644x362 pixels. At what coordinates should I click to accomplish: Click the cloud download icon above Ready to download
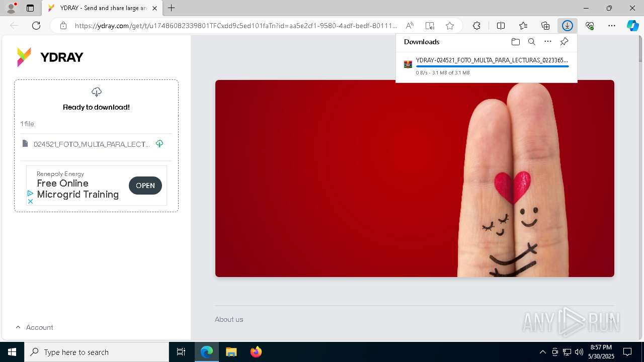click(x=97, y=92)
